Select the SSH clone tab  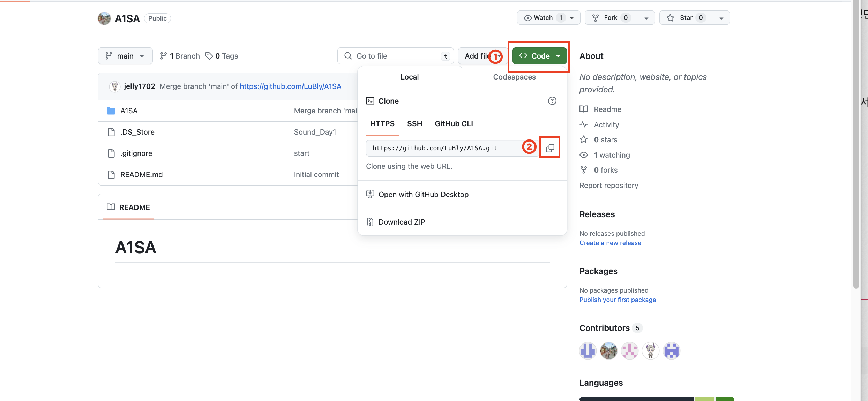point(414,123)
